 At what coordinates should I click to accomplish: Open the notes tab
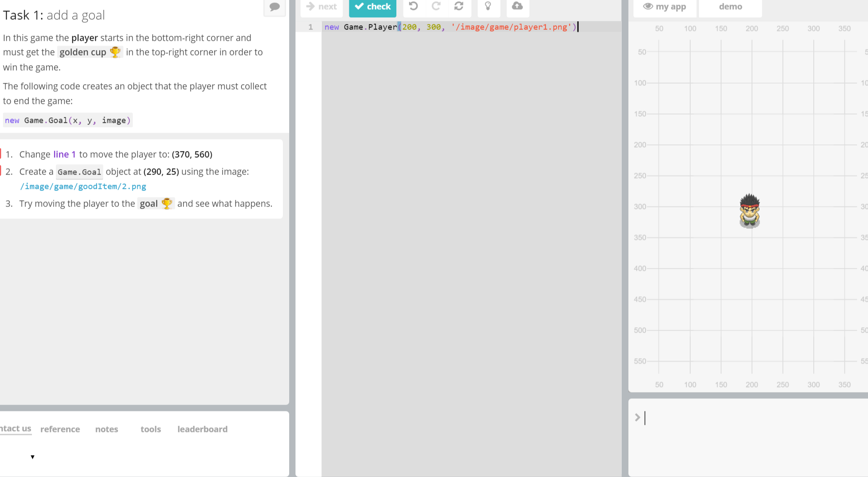coord(106,429)
